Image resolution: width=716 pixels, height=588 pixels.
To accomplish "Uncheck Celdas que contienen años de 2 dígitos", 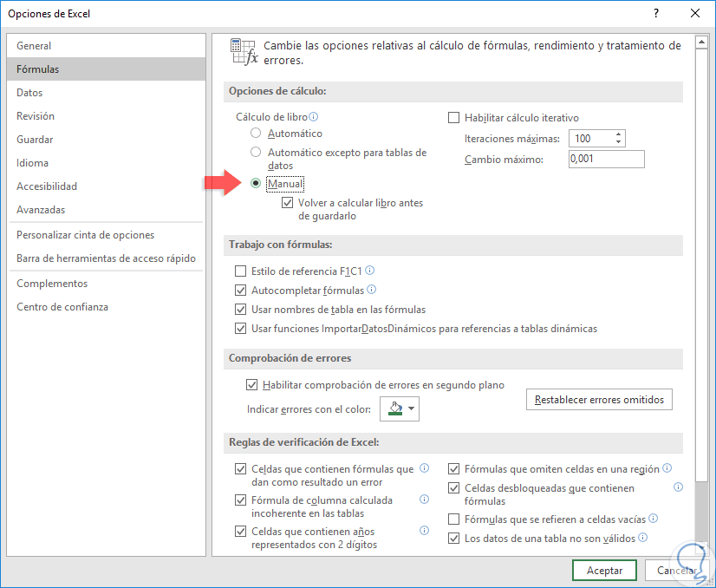I will coord(240,532).
